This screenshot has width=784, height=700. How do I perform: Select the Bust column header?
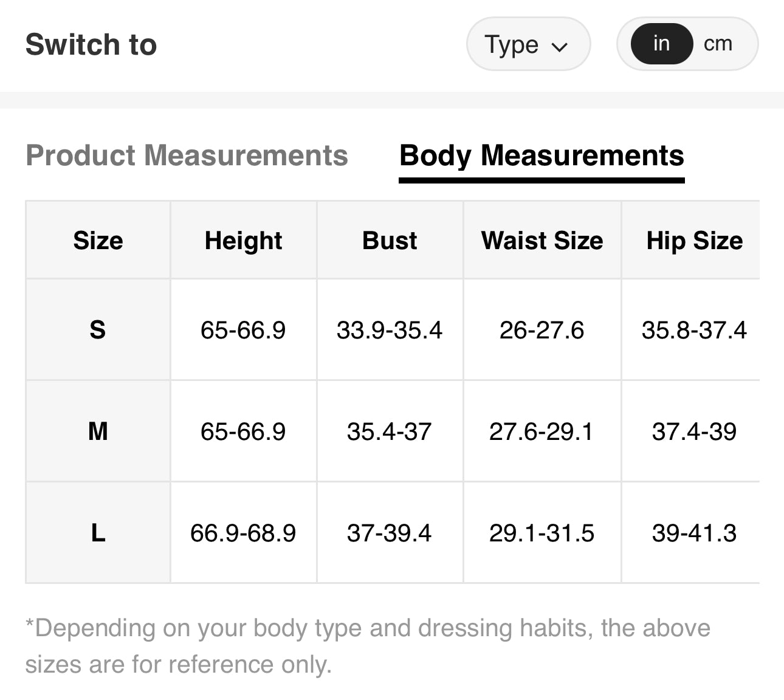(390, 241)
